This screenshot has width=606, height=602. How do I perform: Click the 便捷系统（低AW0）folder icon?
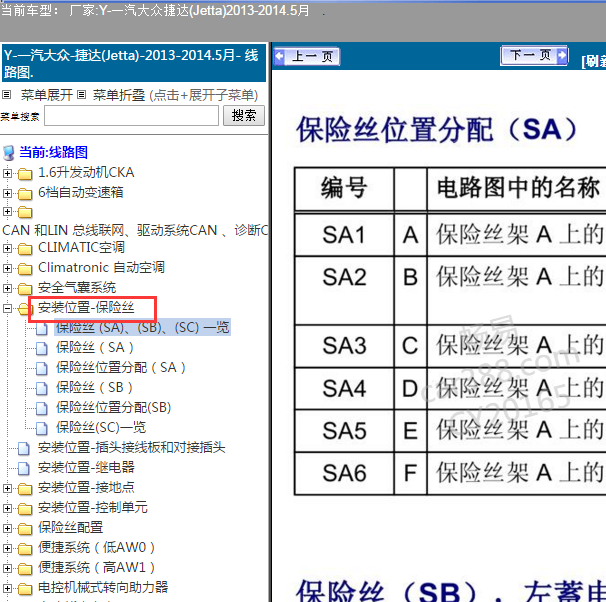click(x=25, y=549)
